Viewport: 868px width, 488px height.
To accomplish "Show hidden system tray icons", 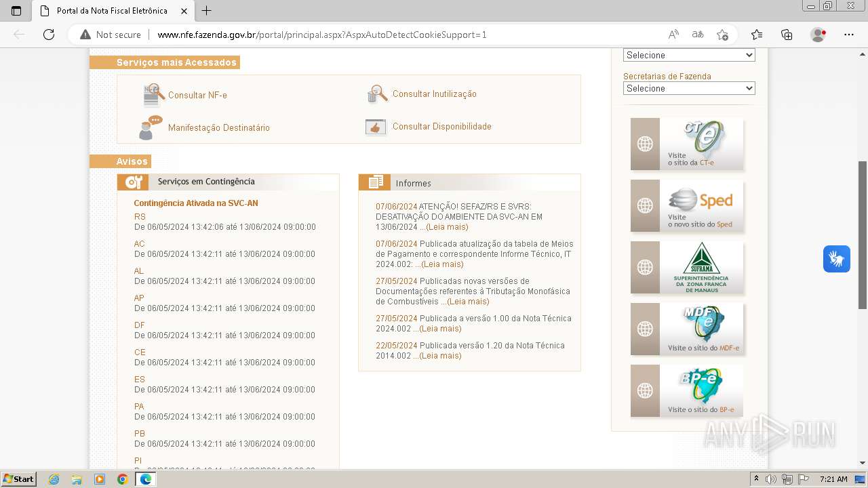I will 756,479.
